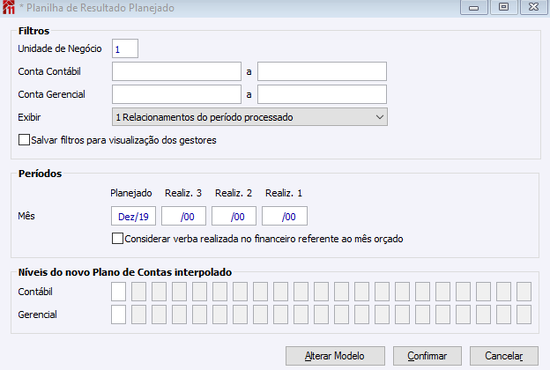The width and height of the screenshot is (550, 370).
Task: Click the Planejado column label
Action: click(x=131, y=193)
